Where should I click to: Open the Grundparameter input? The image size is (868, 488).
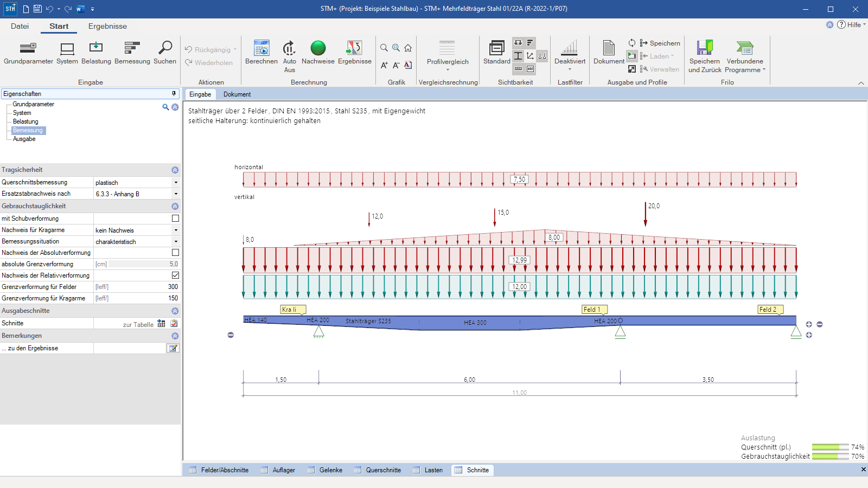coord(28,53)
